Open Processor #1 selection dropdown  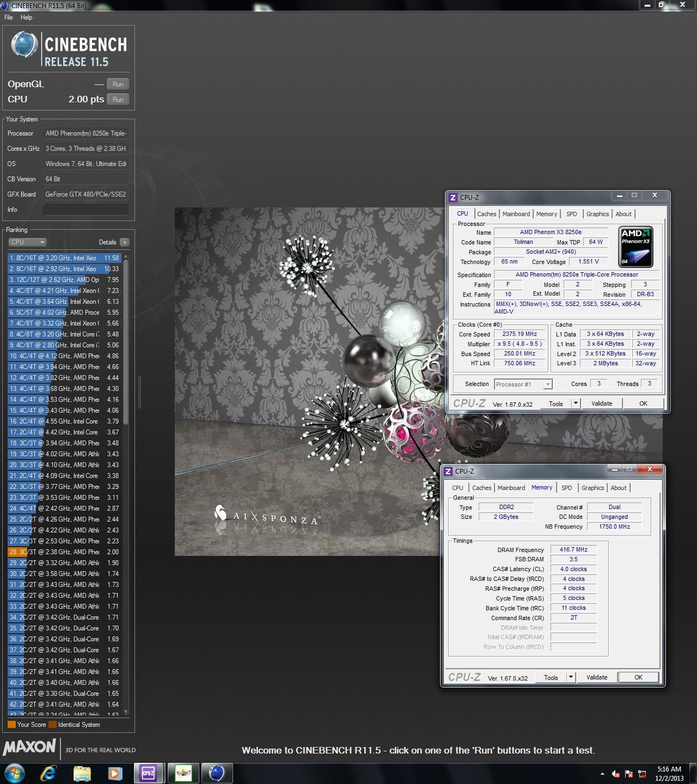coord(523,384)
